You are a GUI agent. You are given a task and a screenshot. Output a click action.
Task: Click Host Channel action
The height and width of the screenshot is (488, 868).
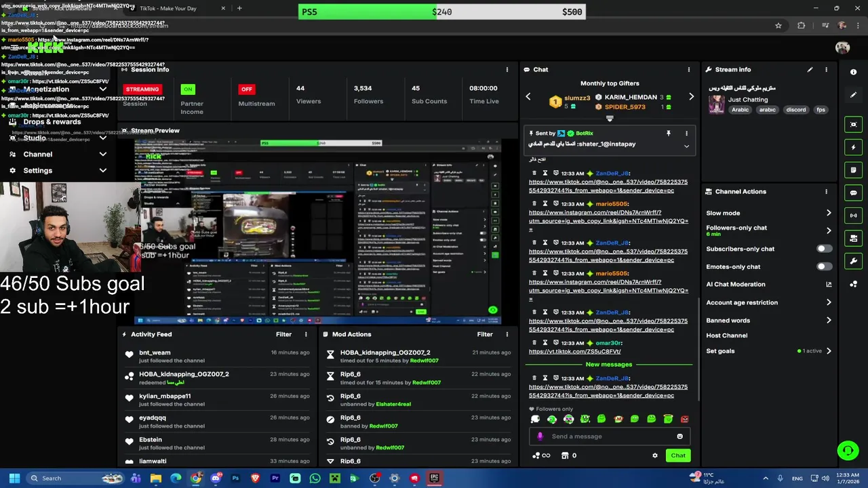coord(726,335)
